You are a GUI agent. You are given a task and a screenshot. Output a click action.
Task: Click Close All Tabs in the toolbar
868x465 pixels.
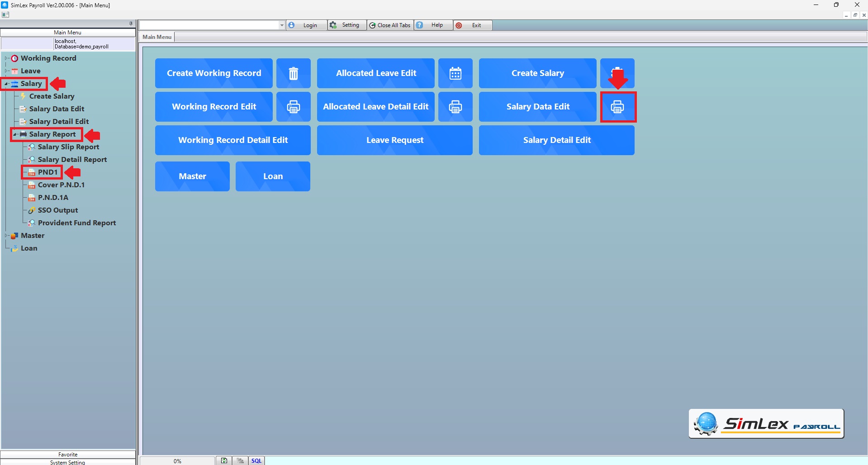390,25
